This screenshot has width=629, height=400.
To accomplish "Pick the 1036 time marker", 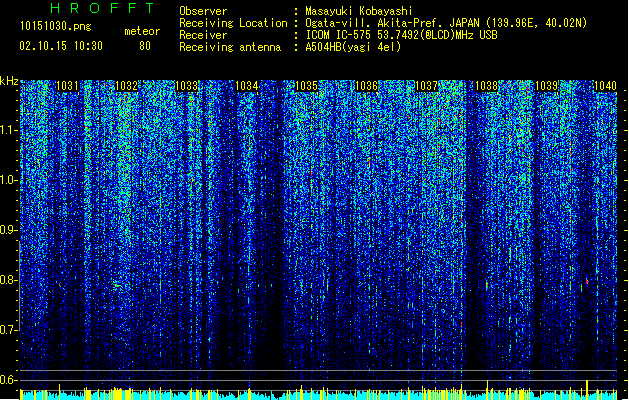I will click(x=367, y=86).
